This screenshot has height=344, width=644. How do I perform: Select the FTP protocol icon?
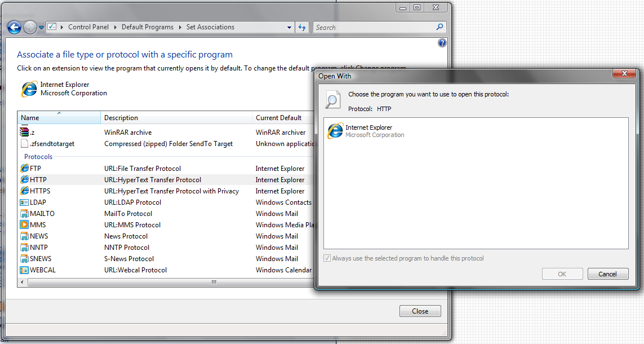(x=24, y=168)
